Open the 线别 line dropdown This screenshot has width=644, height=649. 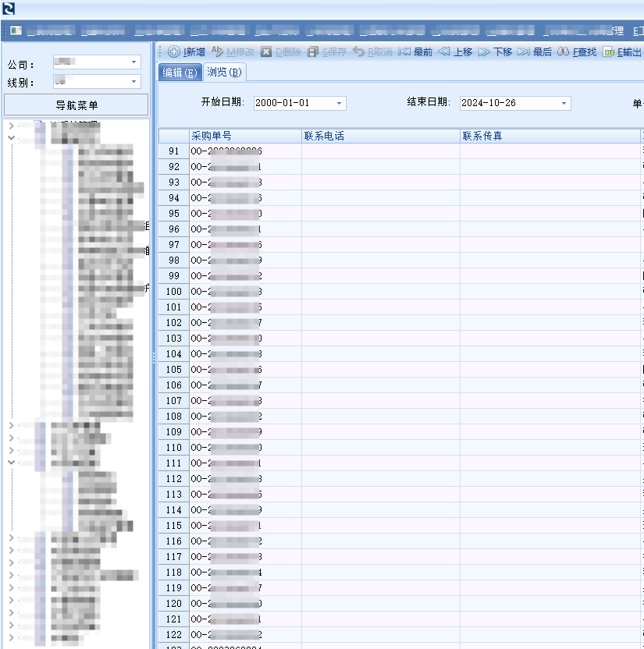click(134, 82)
